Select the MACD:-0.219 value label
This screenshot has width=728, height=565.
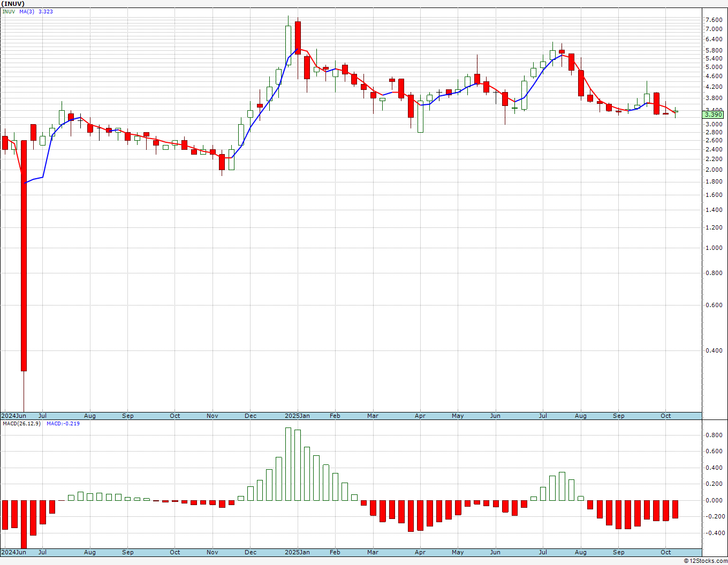pos(63,424)
